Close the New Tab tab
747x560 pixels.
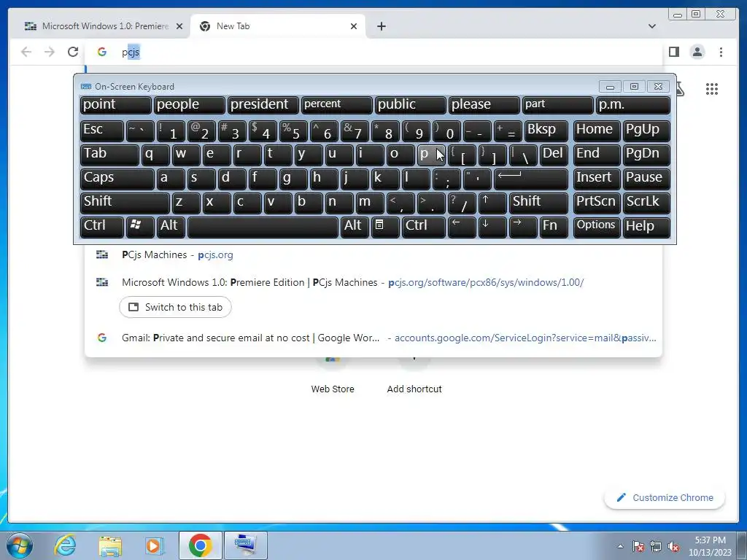click(x=354, y=26)
